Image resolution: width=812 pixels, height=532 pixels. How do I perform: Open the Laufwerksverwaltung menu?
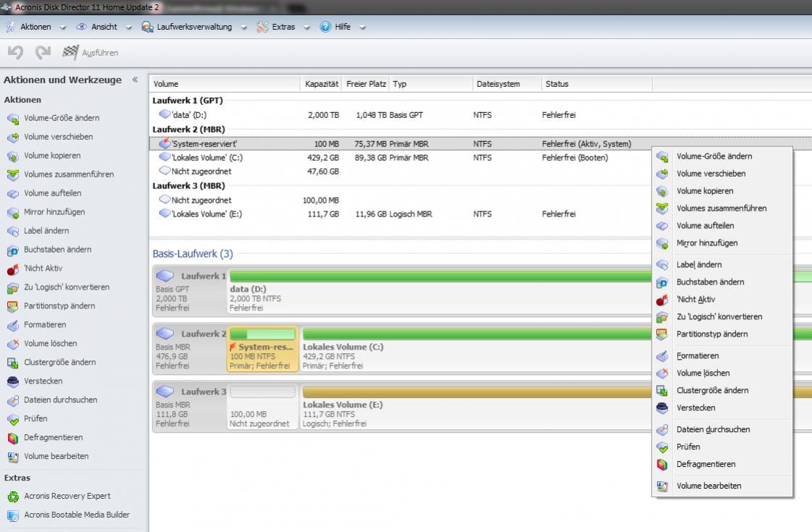(194, 27)
